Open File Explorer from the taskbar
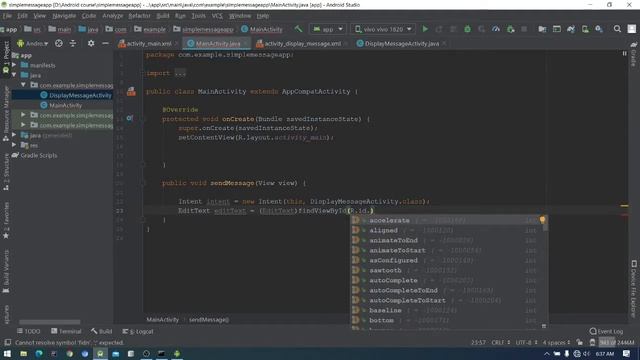Screen dimensions: 640x360 click(23, 353)
